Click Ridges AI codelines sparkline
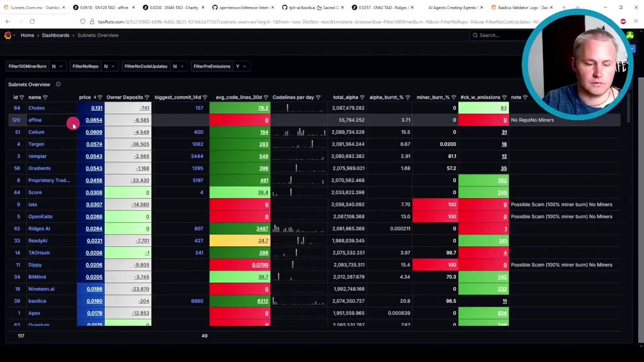 [x=299, y=228]
